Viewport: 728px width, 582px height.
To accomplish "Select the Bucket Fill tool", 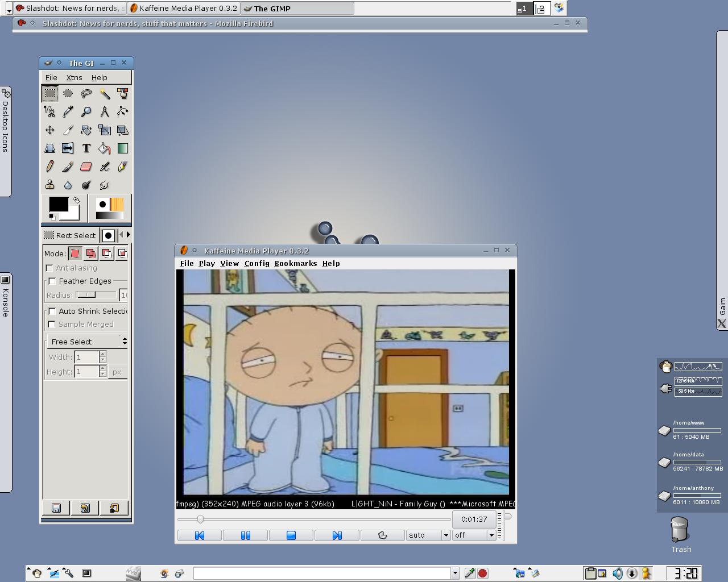I will 105,148.
